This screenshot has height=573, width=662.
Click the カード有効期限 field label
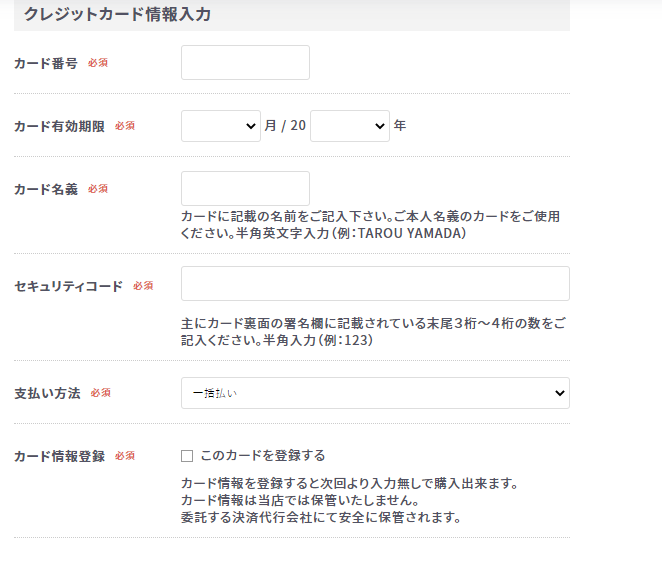click(59, 126)
